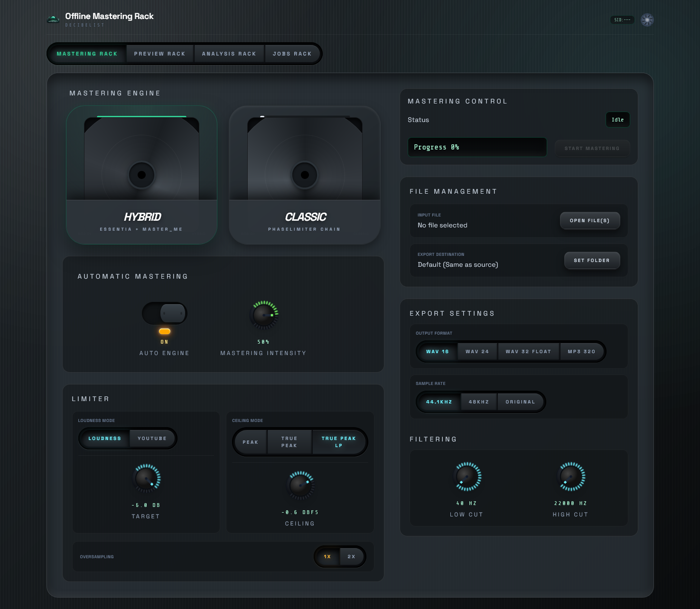Click the SID session indicator
The image size is (700, 609).
tap(622, 20)
